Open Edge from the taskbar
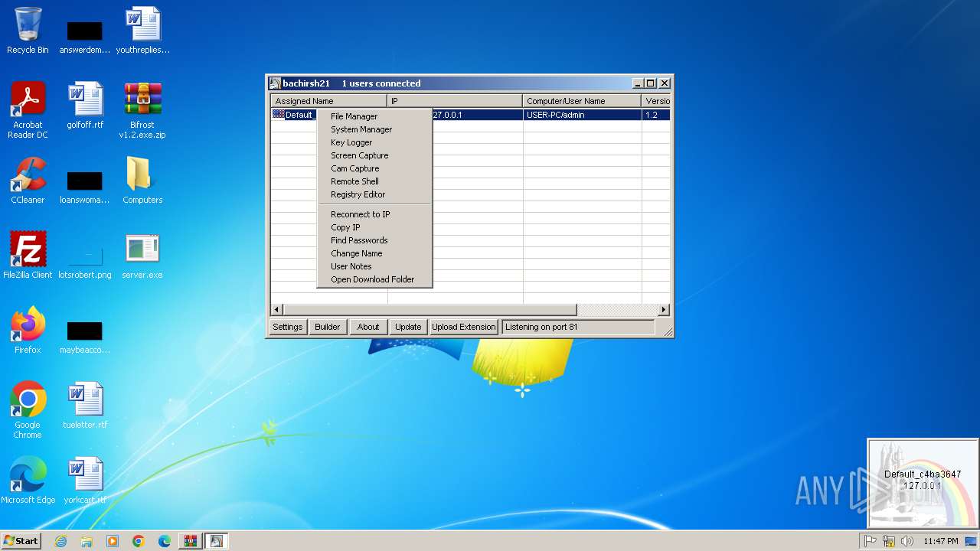The height and width of the screenshot is (551, 980). [165, 541]
